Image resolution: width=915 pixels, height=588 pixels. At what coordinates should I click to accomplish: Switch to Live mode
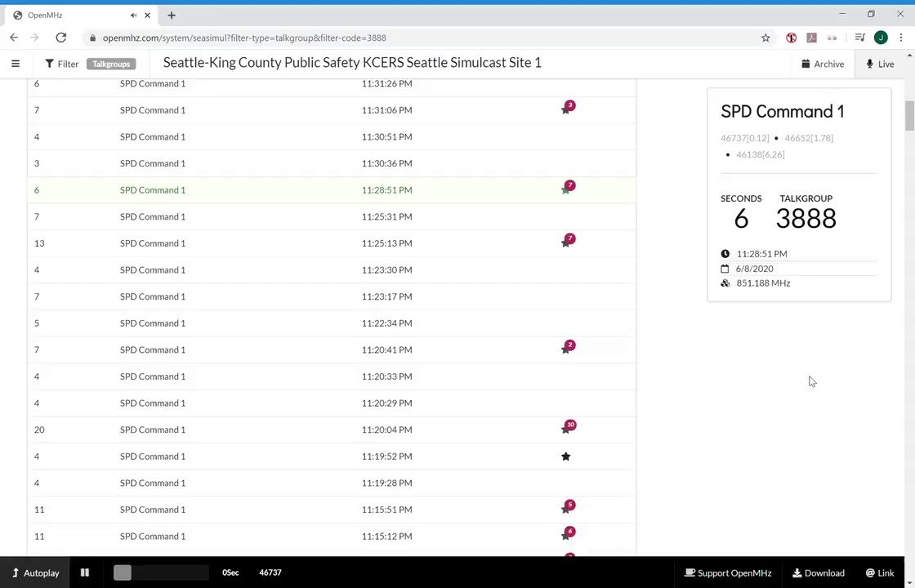coord(880,64)
